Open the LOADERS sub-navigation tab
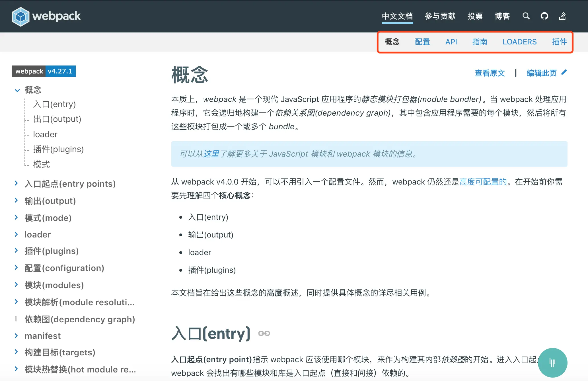The width and height of the screenshot is (588, 381). (519, 42)
